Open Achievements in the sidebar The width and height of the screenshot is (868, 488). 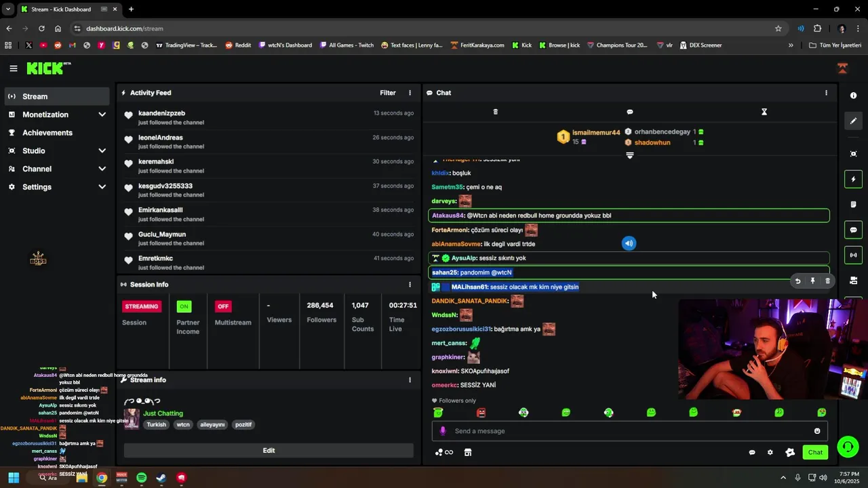pos(57,133)
